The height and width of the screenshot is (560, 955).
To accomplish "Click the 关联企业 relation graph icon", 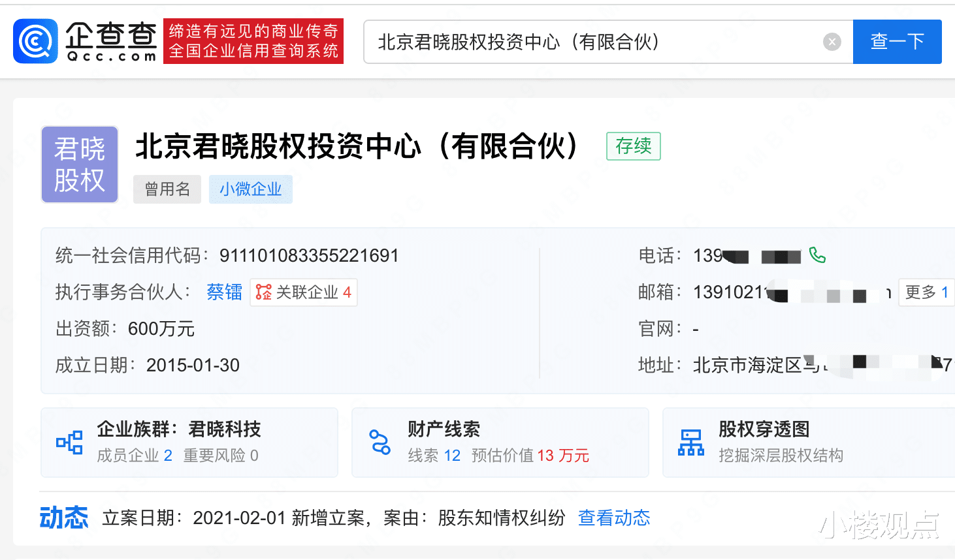I will pyautogui.click(x=263, y=292).
